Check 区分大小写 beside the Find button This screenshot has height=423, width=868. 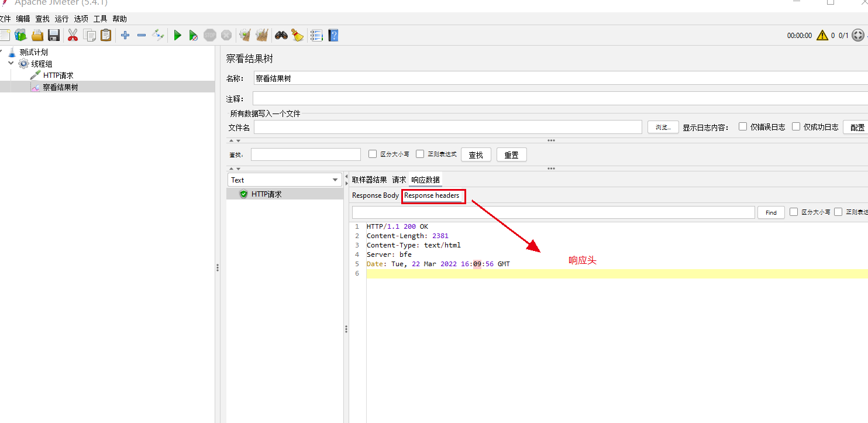794,212
